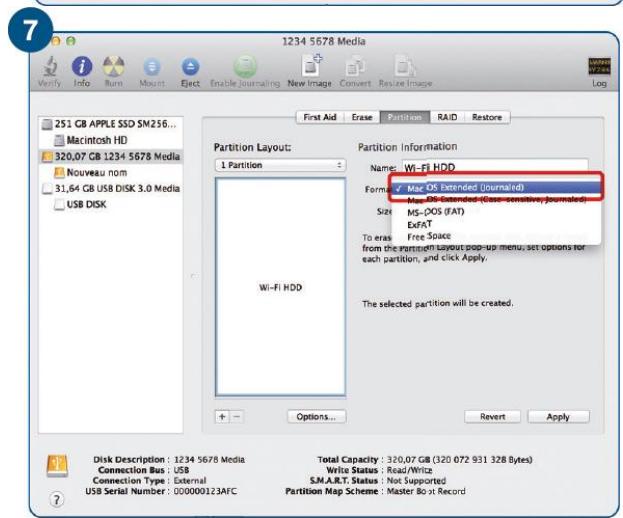Viewport: 623px width, 518px height.
Task: Open the Partition Layout 1 Partition dropdown
Action: [x=281, y=165]
